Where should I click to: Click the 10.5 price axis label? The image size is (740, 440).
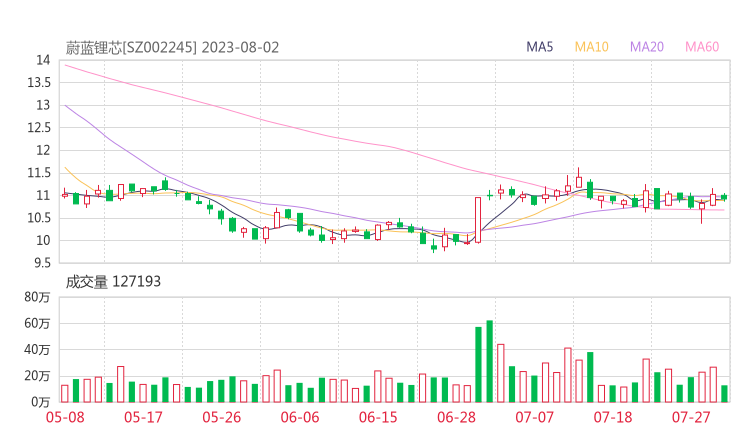point(39,218)
